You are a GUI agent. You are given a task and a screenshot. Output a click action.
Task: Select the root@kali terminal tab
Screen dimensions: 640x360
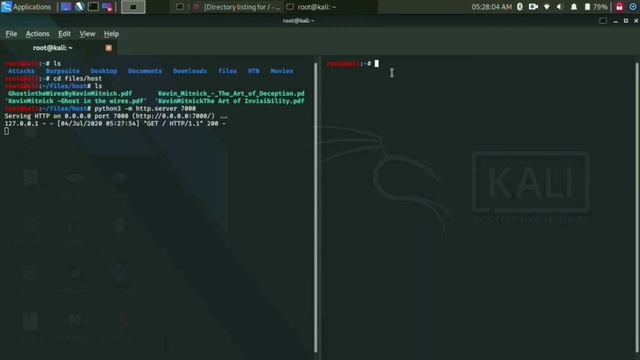point(59,48)
